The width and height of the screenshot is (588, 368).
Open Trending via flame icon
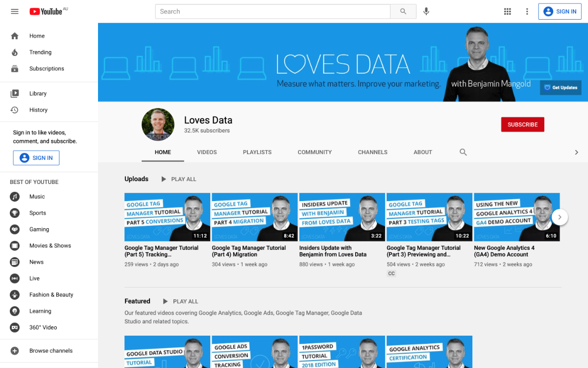tap(15, 52)
